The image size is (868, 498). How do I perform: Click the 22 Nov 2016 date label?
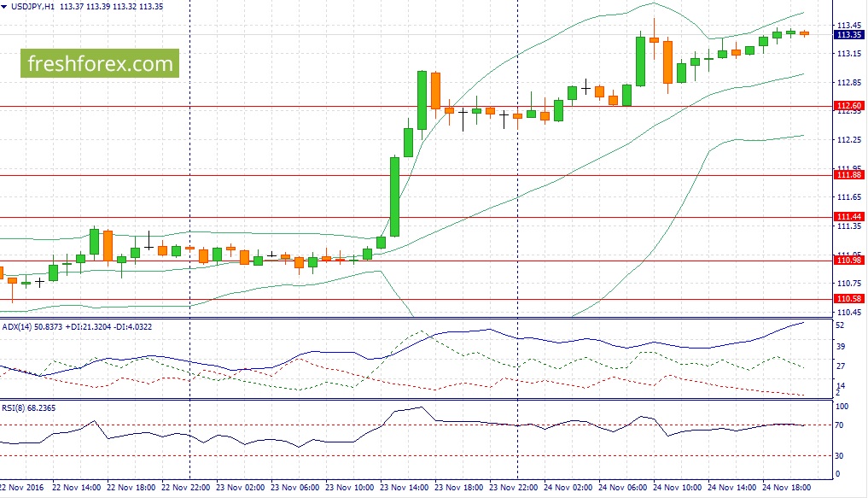[x=23, y=487]
